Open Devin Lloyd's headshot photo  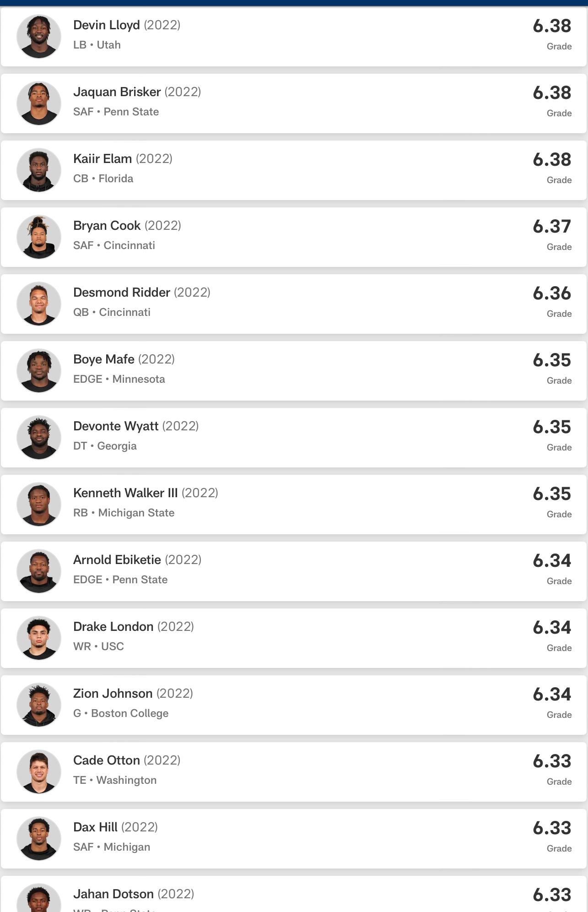pos(39,37)
